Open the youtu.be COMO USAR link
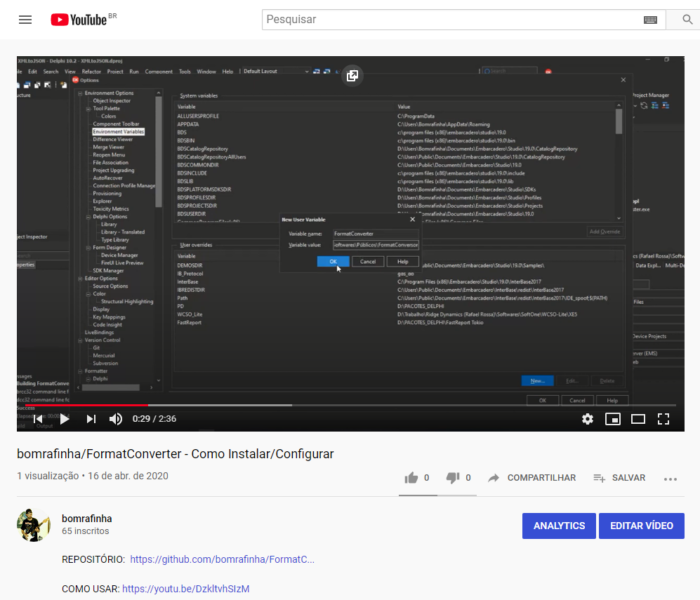 tap(186, 589)
